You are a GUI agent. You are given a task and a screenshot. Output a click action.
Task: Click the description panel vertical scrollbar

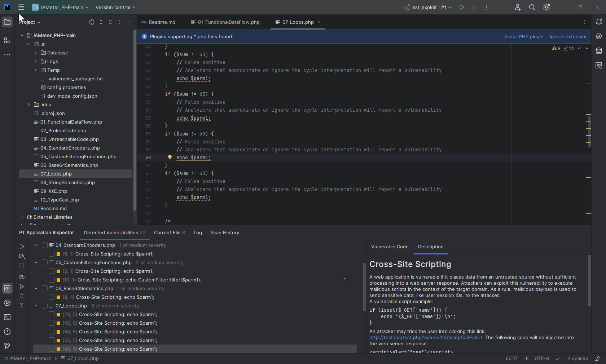(589, 280)
